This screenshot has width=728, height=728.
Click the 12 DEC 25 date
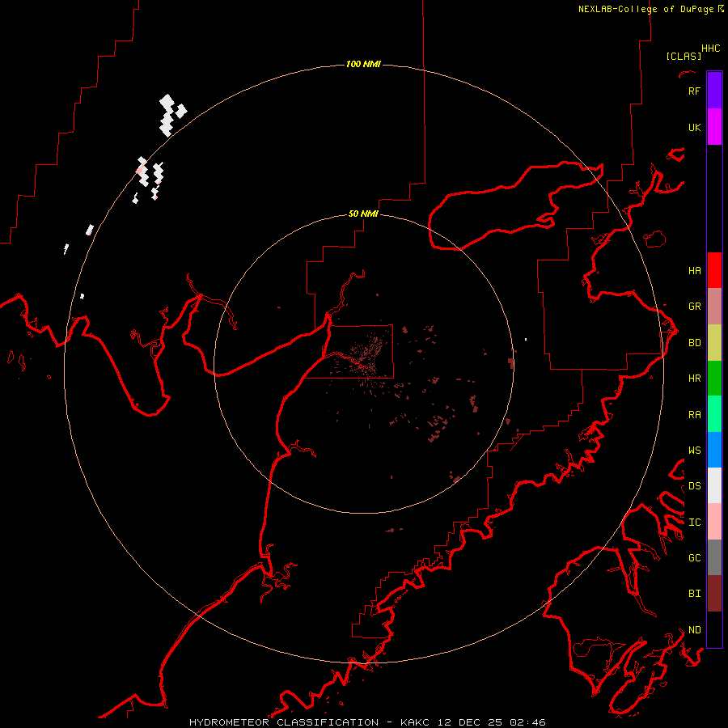pos(469,722)
